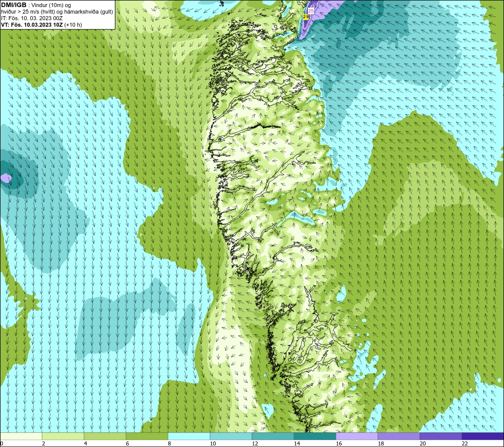504x447 pixels.
Task: Click the dark teal 14–16 m/s legend swatch
Action: coord(315,436)
